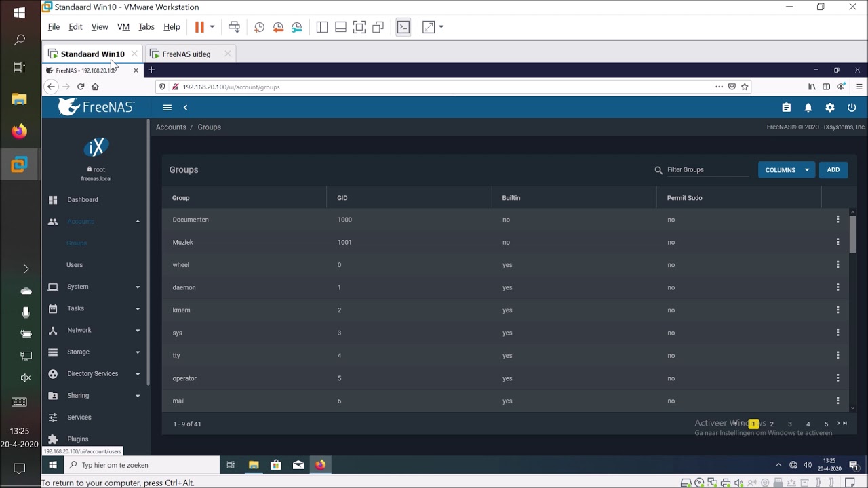Viewport: 868px width, 488px height.
Task: Click the VMware snapshot clock icon
Action: [259, 27]
